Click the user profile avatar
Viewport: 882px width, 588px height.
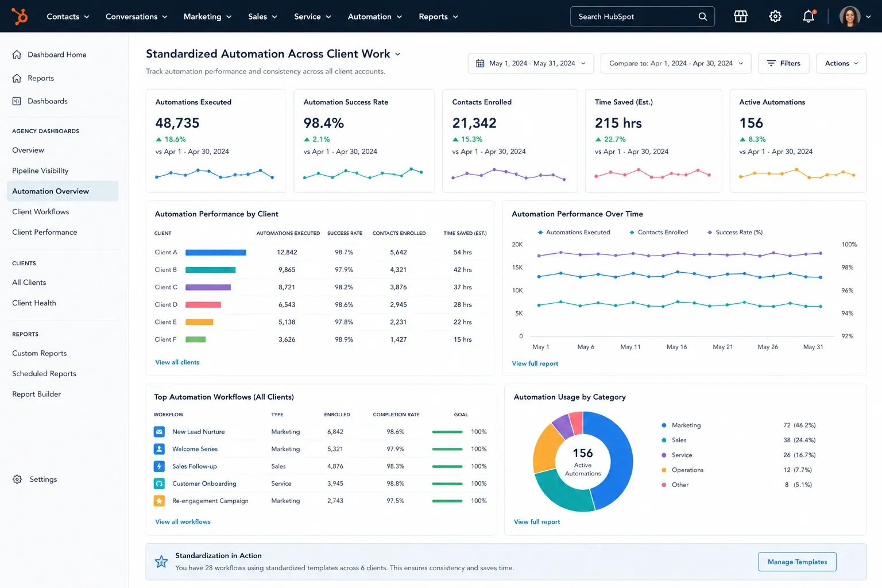click(x=850, y=17)
